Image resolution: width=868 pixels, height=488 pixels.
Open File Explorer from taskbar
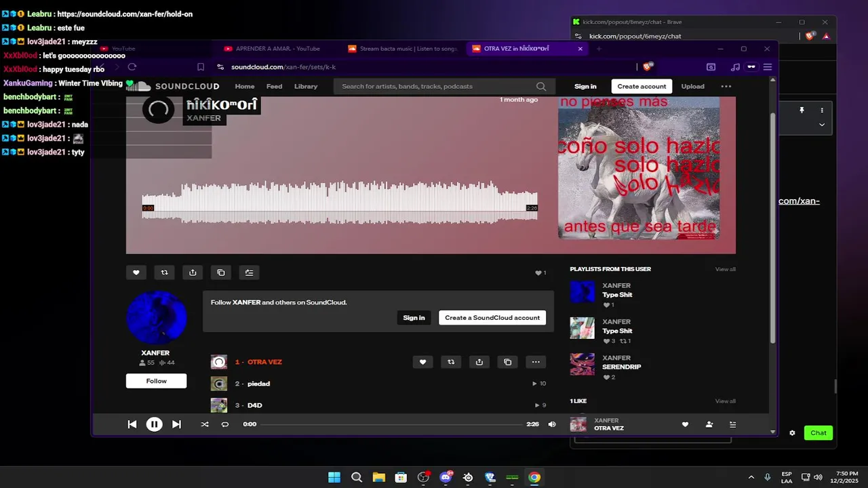point(378,477)
